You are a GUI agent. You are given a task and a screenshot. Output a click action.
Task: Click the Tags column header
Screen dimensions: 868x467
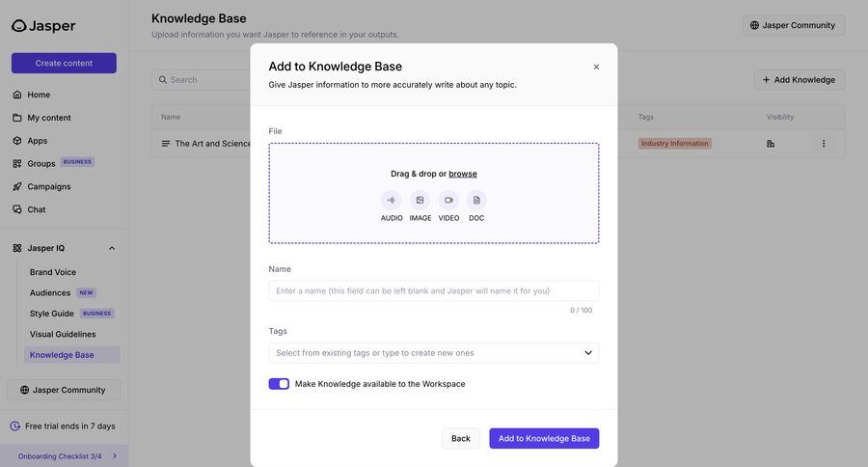[645, 117]
